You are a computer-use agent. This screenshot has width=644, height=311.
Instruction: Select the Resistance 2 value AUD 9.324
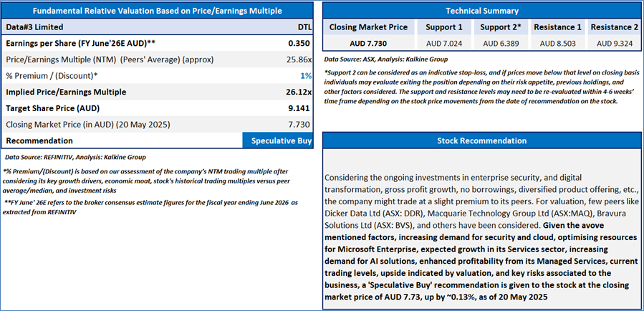click(x=613, y=44)
